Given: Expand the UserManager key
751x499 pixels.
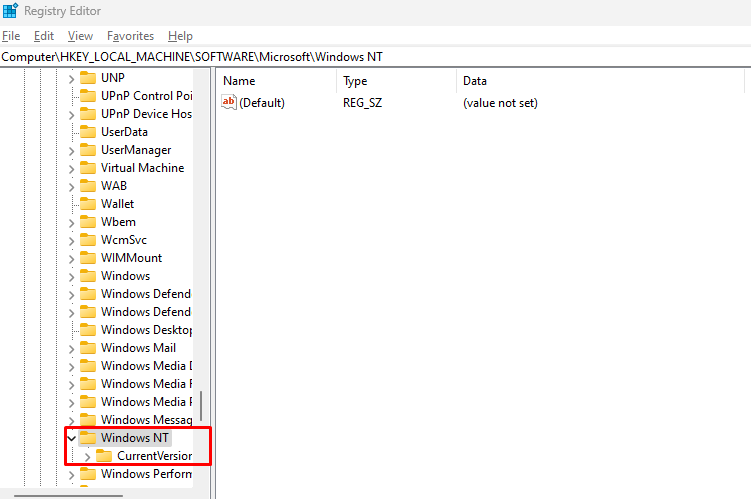Looking at the screenshot, I should [71, 151].
